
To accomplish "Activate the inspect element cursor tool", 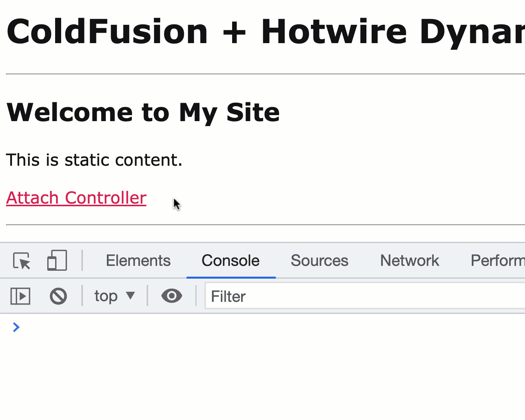I will [x=21, y=260].
